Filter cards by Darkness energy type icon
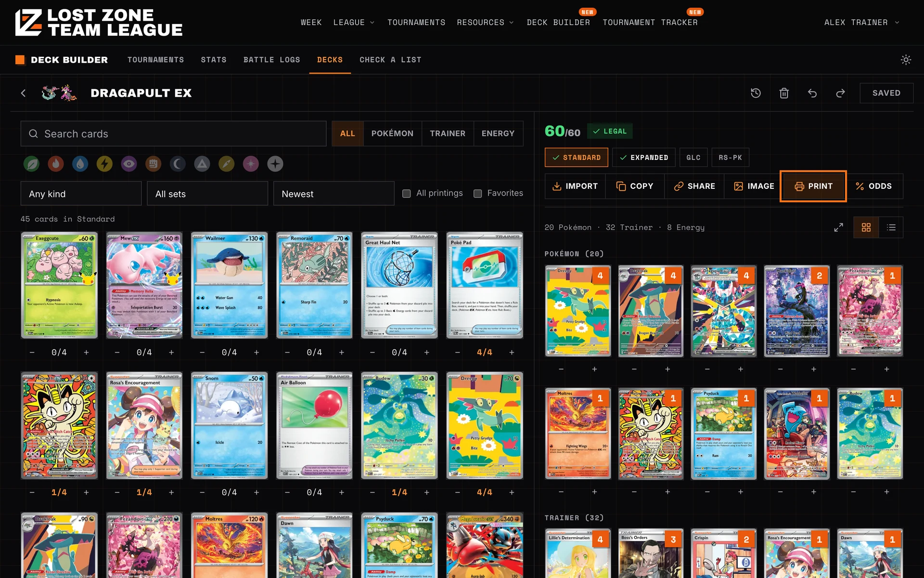The image size is (924, 578). click(178, 164)
